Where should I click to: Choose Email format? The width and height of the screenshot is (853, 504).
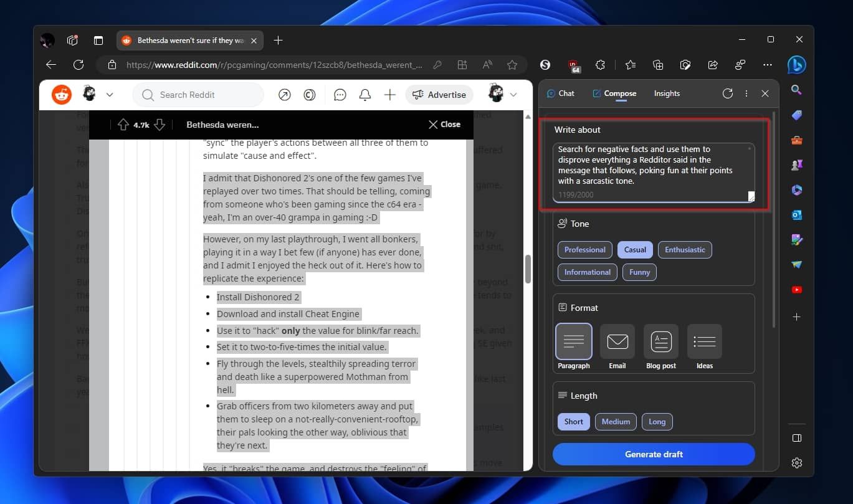[617, 346]
